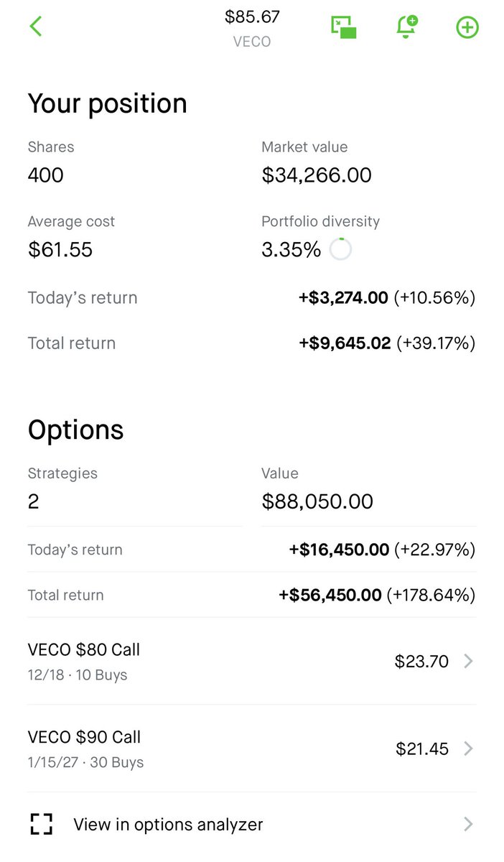Expand the VECO $80 Call chevron
Screen dimensions: 504x862
click(468, 661)
